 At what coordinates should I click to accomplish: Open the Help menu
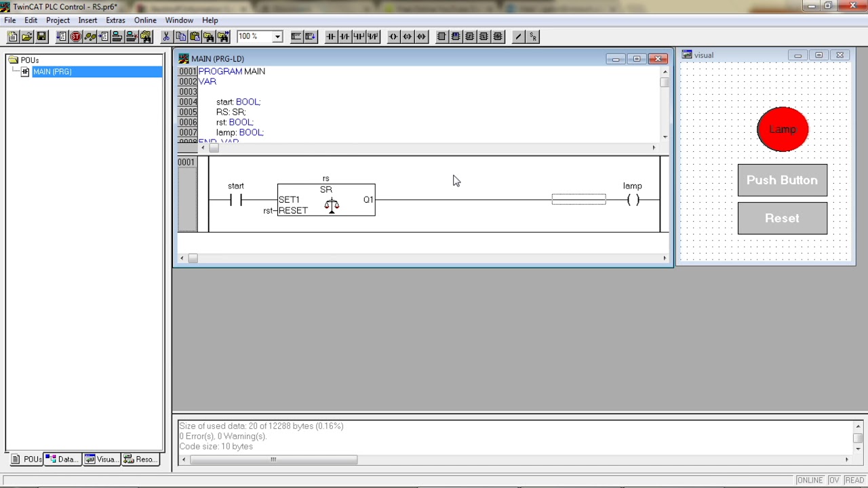[210, 20]
